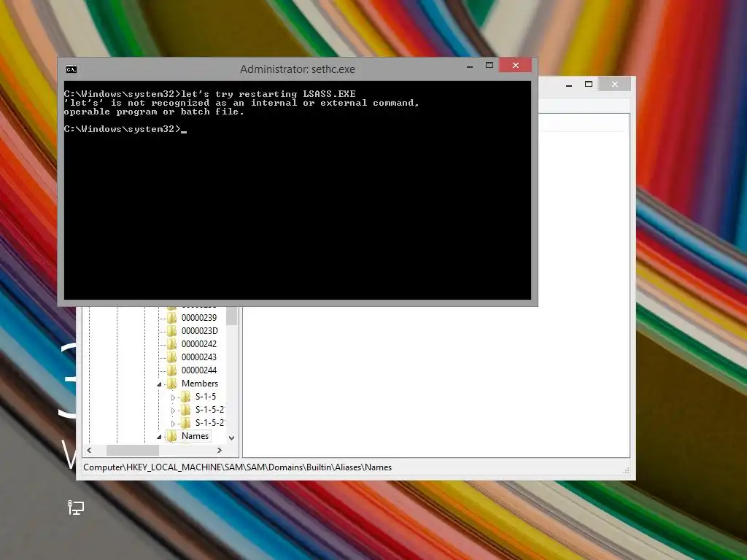Select the 0000023D registry key

tap(199, 331)
